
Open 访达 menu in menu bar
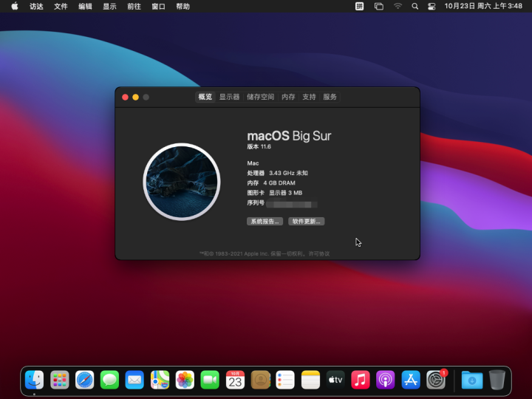36,6
